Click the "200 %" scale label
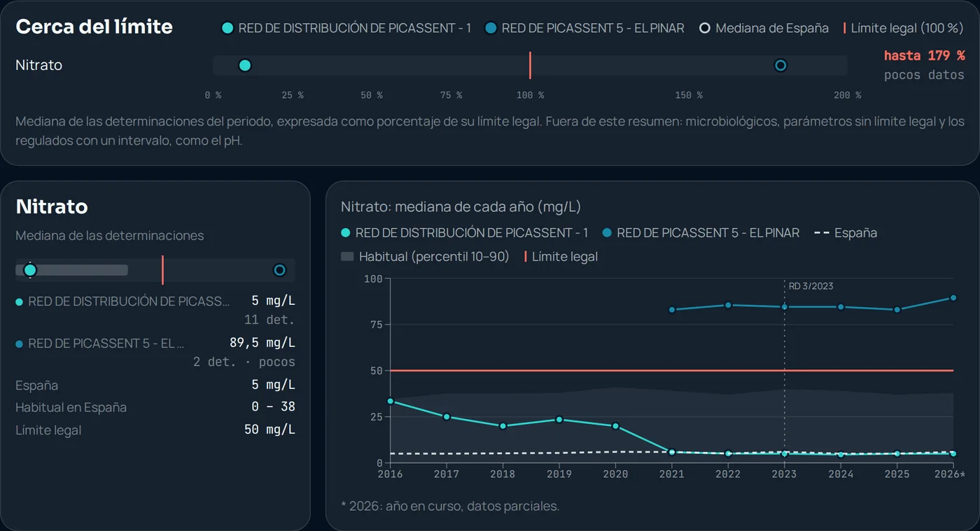This screenshot has height=531, width=980. 847,95
